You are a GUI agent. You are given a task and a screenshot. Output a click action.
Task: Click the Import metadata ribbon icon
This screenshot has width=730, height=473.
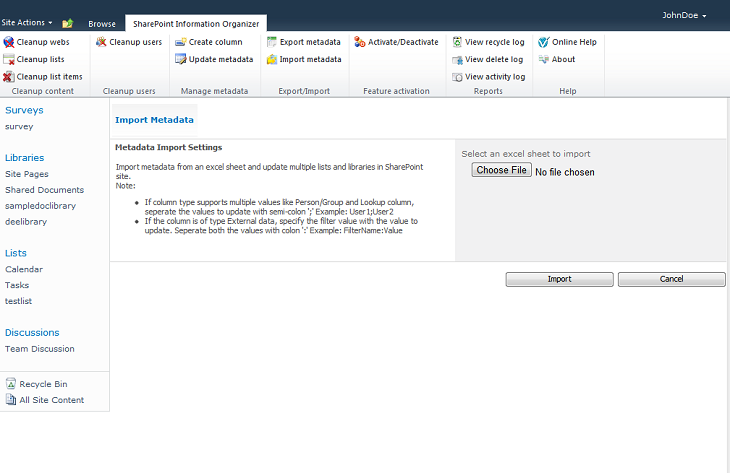tap(272, 60)
